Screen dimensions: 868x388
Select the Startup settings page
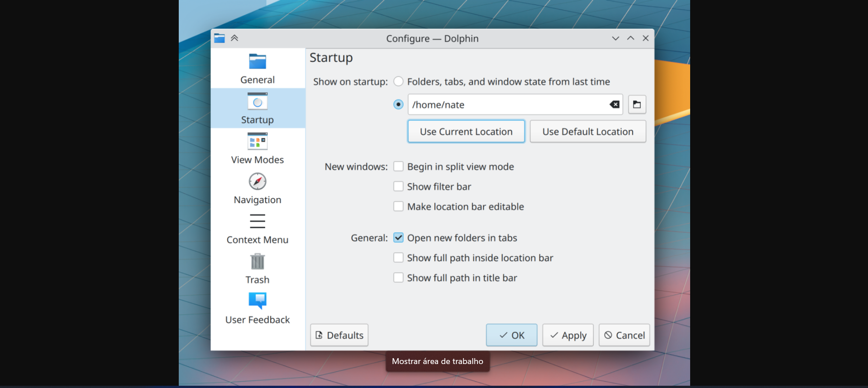click(x=258, y=109)
